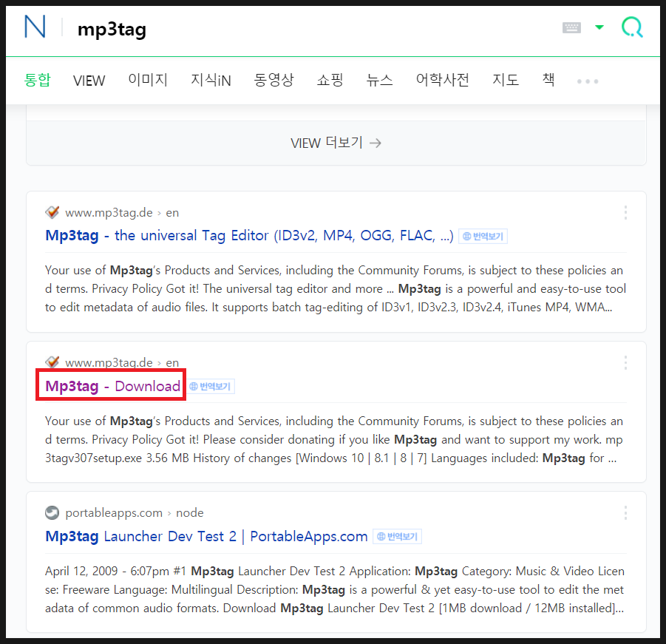Click the green search magnifier icon
Image resolution: width=666 pixels, height=644 pixels.
[x=631, y=27]
